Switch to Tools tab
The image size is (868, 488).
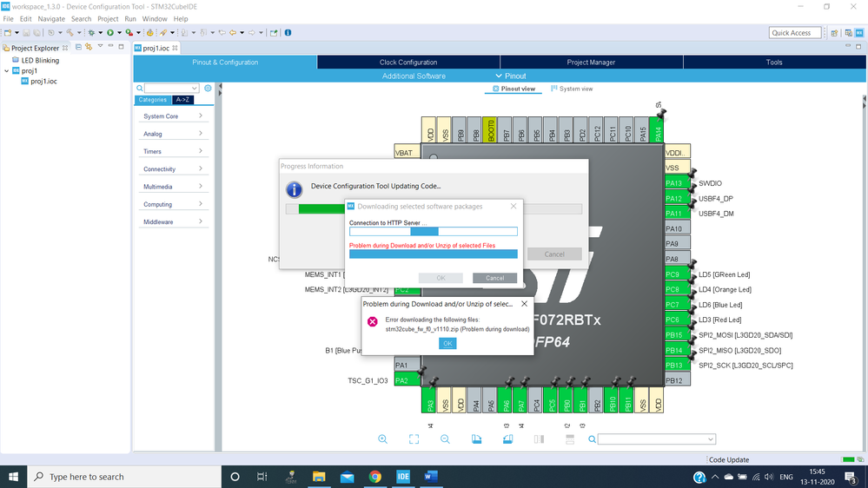pyautogui.click(x=774, y=62)
